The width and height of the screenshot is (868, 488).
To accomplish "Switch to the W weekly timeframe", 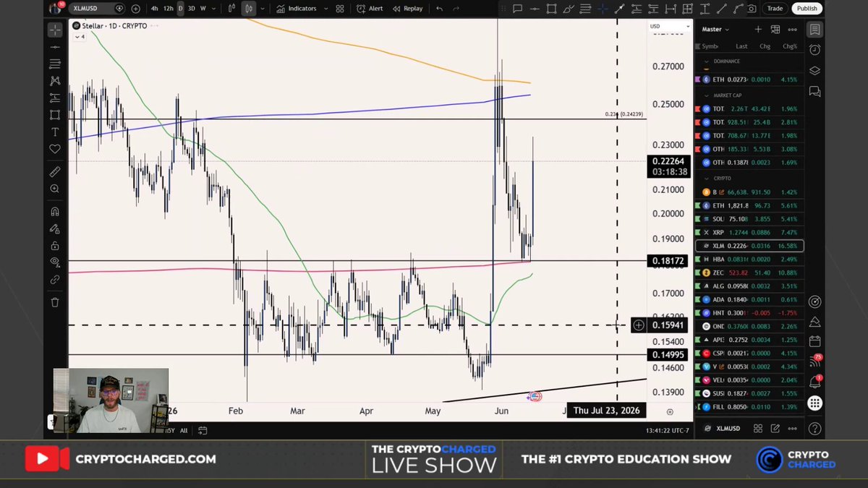I will pos(203,9).
